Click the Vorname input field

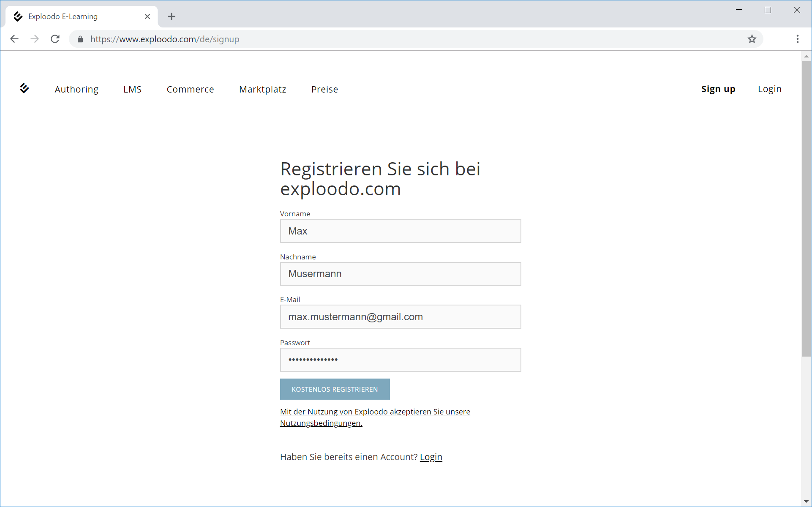[400, 231]
